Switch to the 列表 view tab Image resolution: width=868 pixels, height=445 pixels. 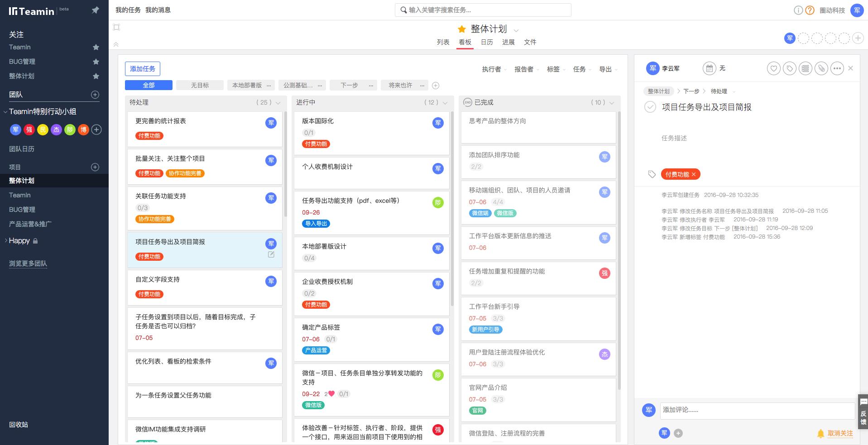[x=443, y=42]
